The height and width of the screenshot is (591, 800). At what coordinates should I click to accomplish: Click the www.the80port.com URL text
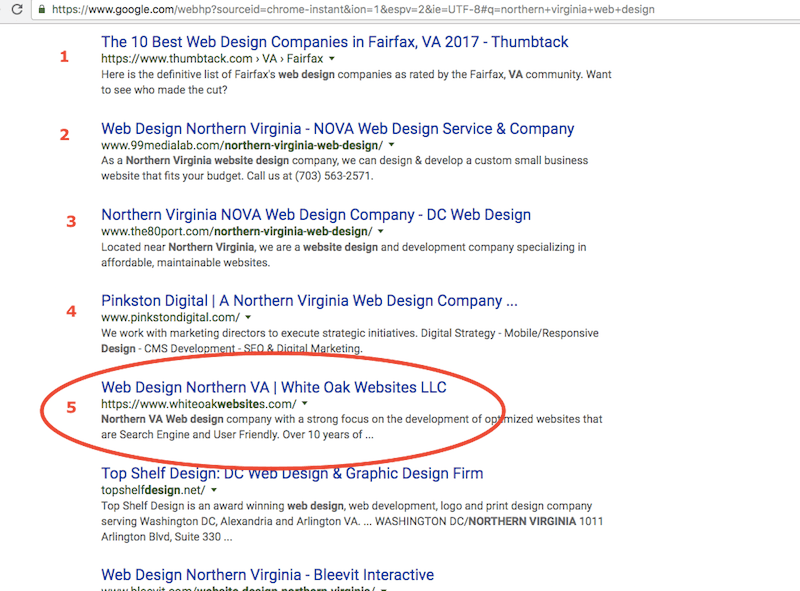[237, 232]
